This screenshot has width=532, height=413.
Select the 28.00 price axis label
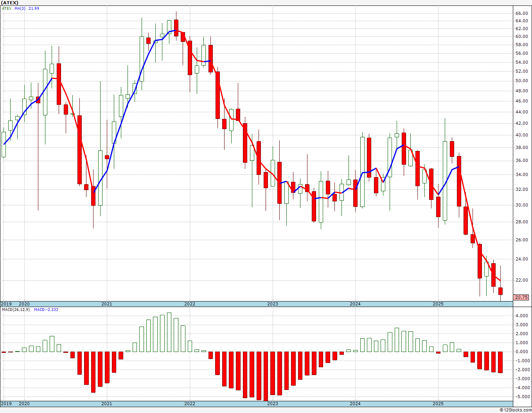[521, 222]
